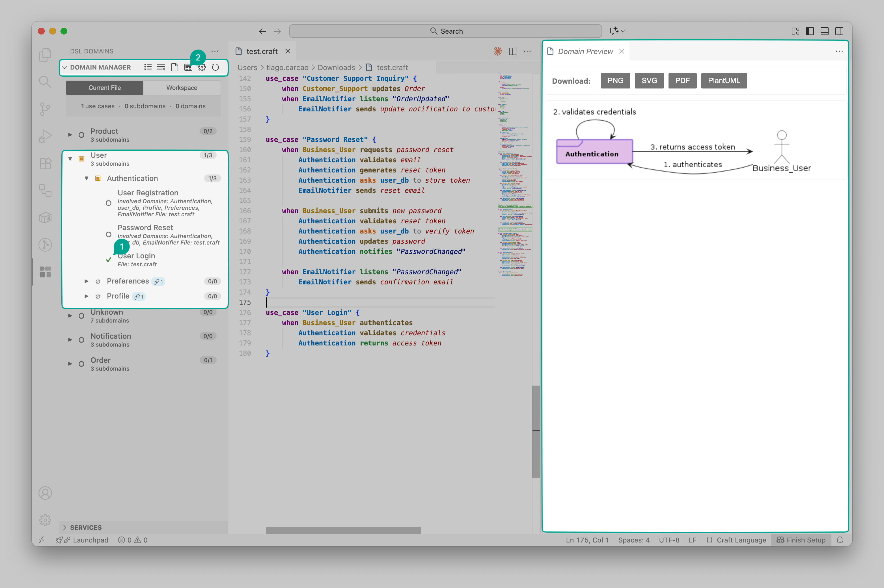Toggle selection circle for Order domain
The width and height of the screenshot is (884, 588).
[x=81, y=364]
